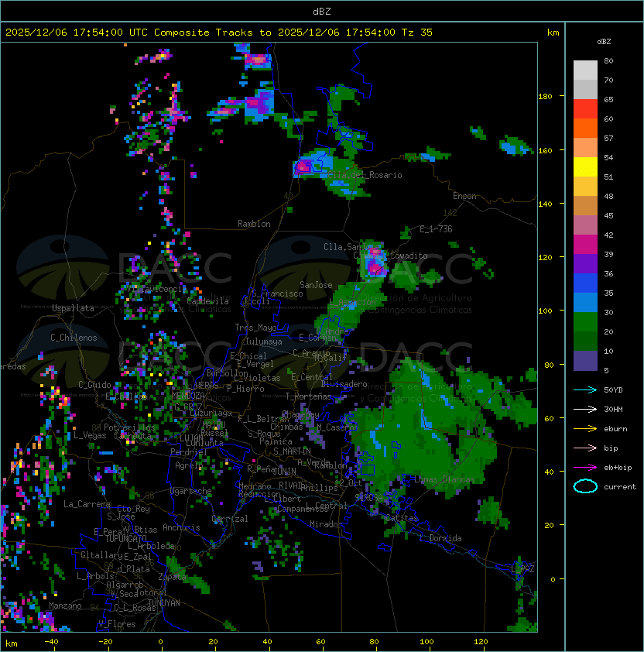Click the Carrizal place label
Image resolution: width=644 pixels, height=652 pixels.
coord(230,519)
